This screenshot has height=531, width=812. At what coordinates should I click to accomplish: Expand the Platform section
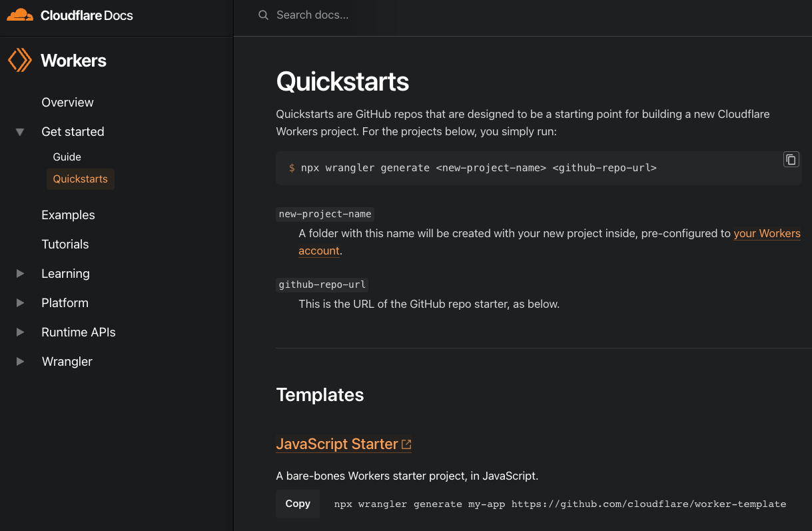coord(20,303)
